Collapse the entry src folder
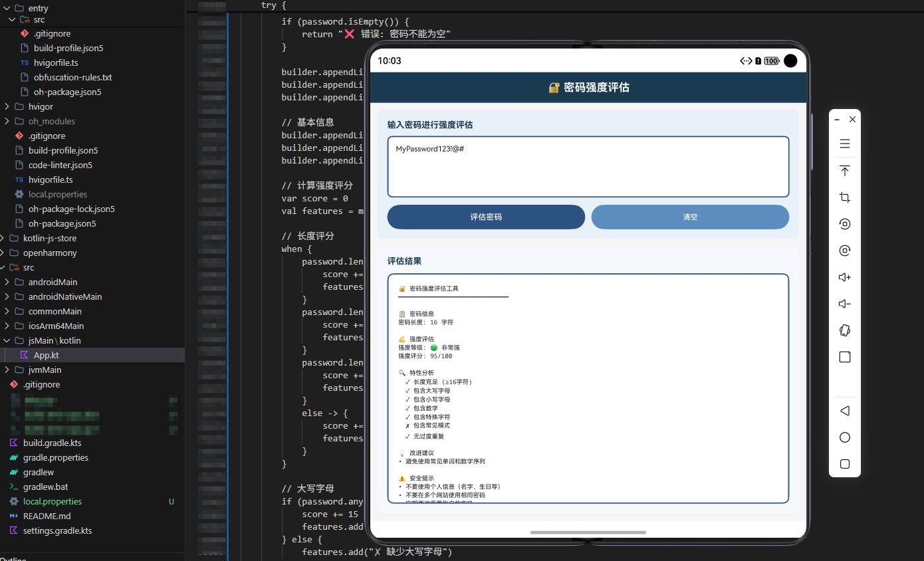 tap(13, 20)
